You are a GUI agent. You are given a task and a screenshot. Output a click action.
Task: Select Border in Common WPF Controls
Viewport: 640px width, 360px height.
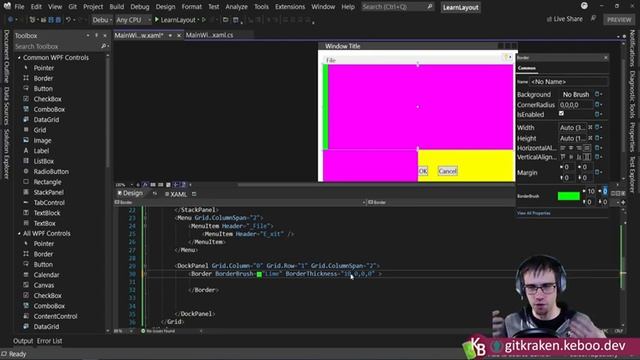43,78
